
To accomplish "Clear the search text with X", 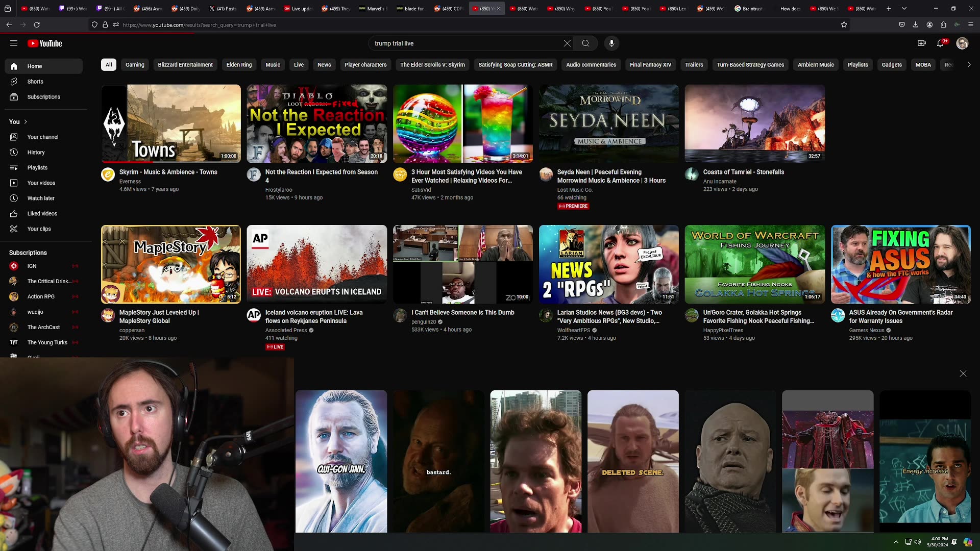I will point(567,43).
